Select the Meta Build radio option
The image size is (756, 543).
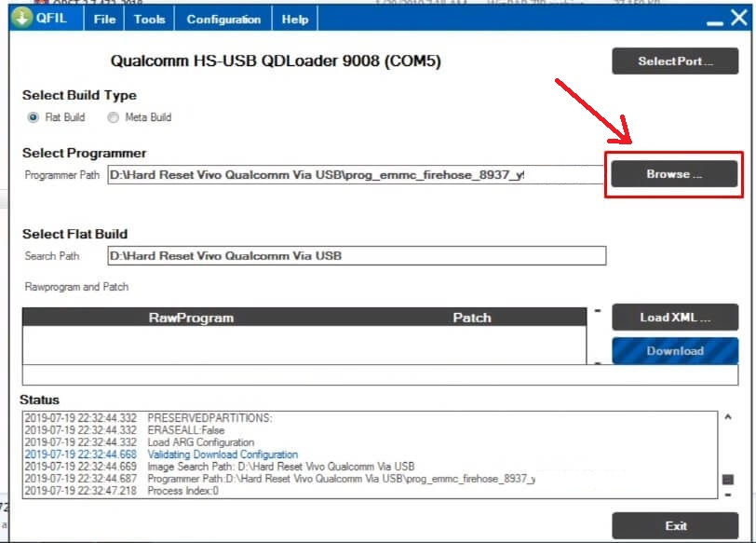tap(113, 117)
